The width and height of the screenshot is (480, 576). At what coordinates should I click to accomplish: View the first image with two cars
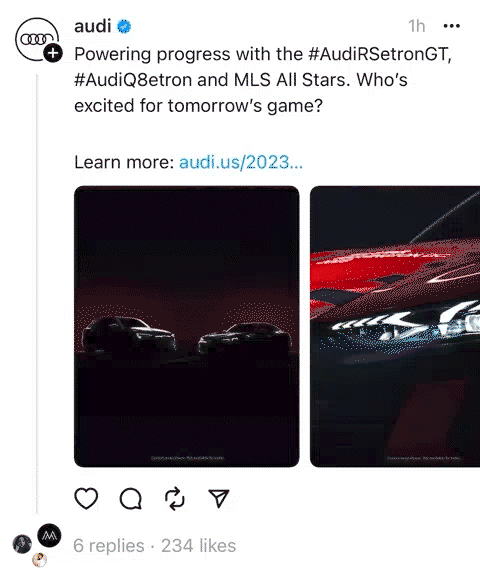(x=187, y=326)
